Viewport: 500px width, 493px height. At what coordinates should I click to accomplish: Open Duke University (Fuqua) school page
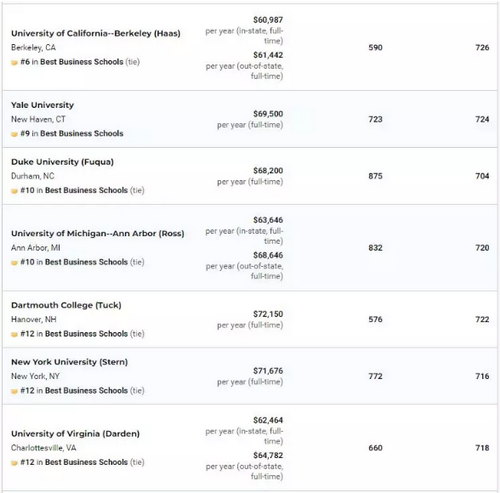62,162
